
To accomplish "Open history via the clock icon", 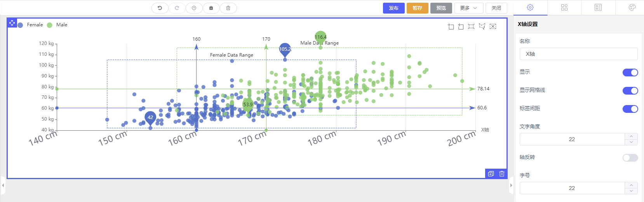I will 194,8.
